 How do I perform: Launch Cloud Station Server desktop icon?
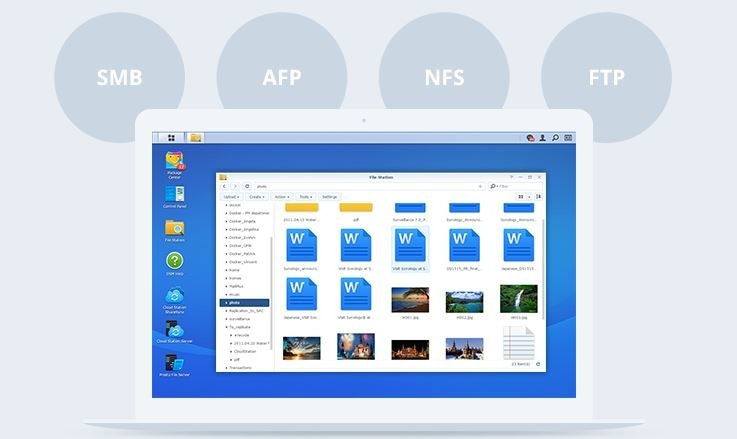pos(174,332)
